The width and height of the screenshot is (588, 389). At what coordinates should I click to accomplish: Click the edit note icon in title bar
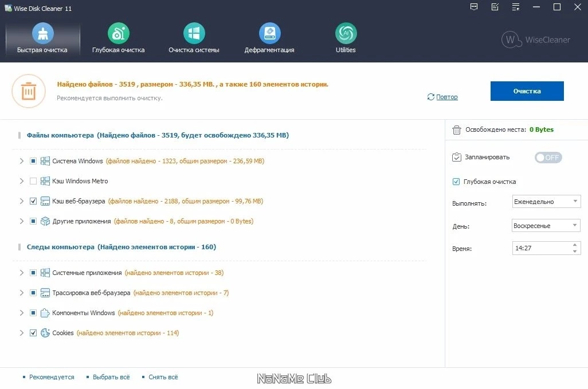[x=495, y=7]
